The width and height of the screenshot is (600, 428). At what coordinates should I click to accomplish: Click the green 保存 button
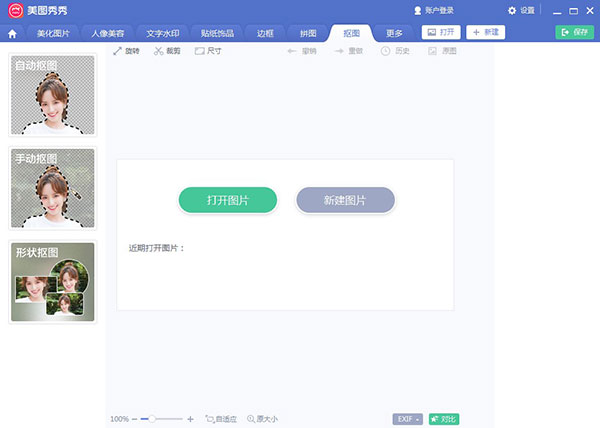point(575,32)
